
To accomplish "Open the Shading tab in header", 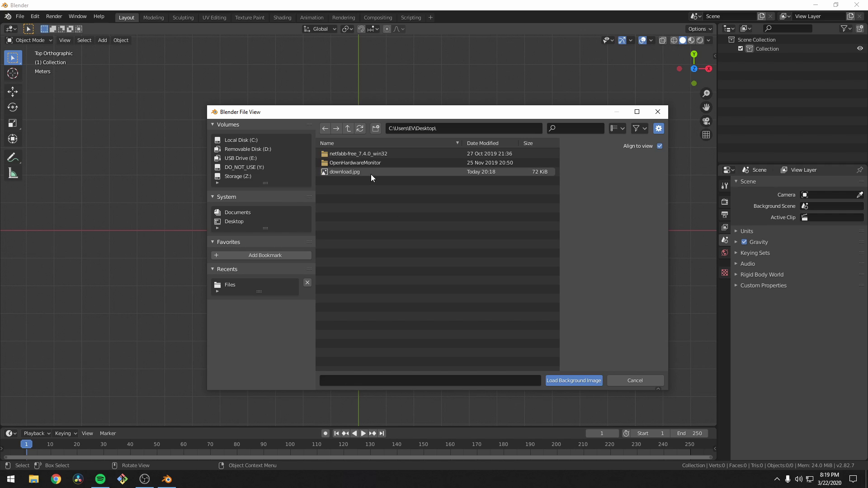I will (282, 17).
